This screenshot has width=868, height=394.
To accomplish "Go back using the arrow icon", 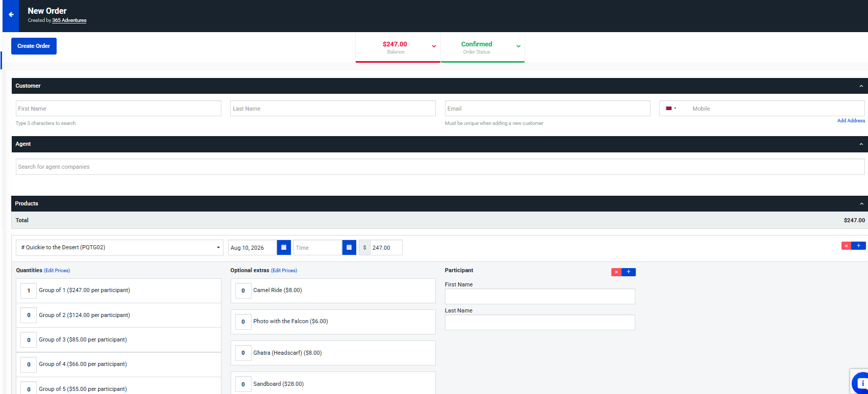I will tap(11, 15).
